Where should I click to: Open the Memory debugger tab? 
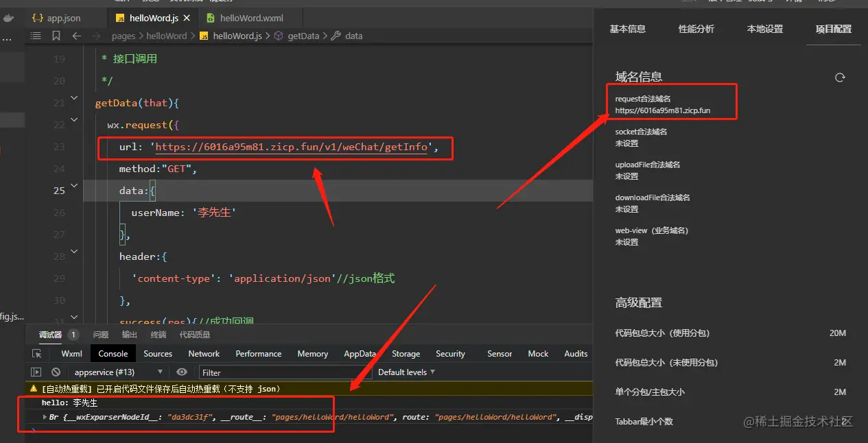pyautogui.click(x=313, y=354)
